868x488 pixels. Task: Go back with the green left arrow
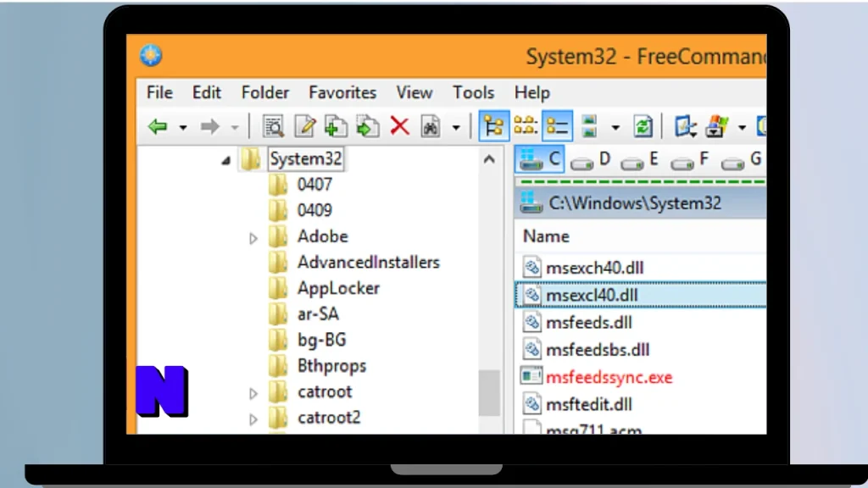(158, 127)
